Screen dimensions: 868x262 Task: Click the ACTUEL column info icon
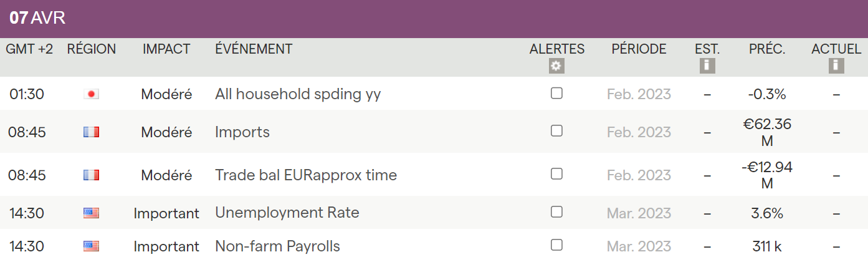pyautogui.click(x=836, y=65)
